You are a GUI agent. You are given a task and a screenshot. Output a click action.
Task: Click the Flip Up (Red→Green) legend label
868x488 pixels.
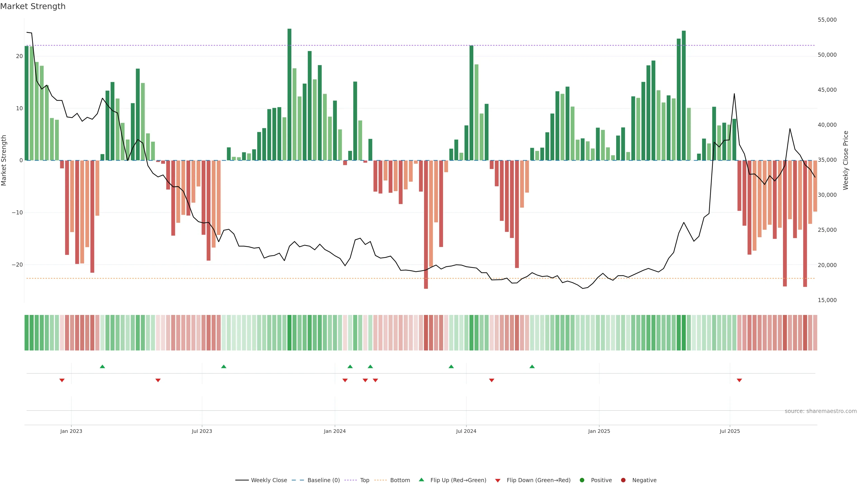click(x=458, y=480)
